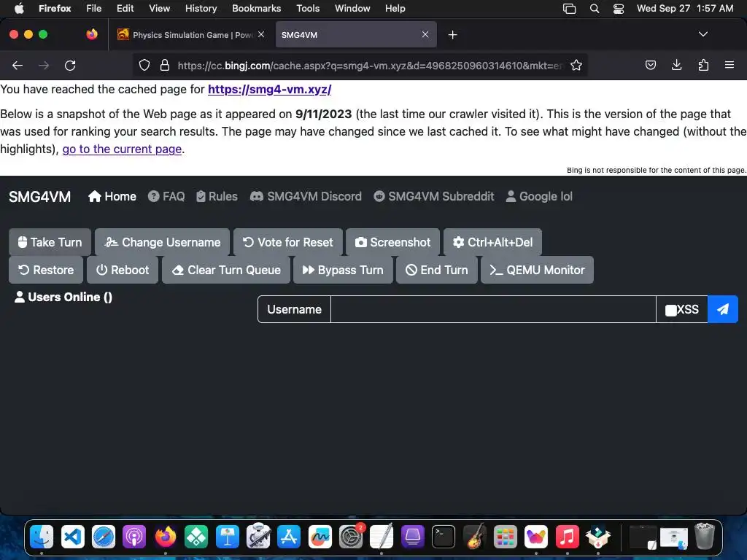Open GarageBand from the dock
Image resolution: width=747 pixels, height=560 pixels.
tap(474, 537)
